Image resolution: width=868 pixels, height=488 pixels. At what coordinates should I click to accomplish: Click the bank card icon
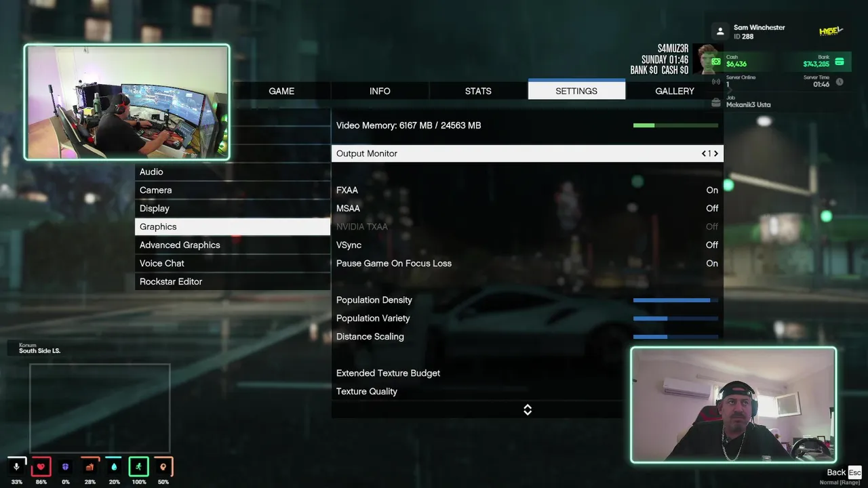840,62
